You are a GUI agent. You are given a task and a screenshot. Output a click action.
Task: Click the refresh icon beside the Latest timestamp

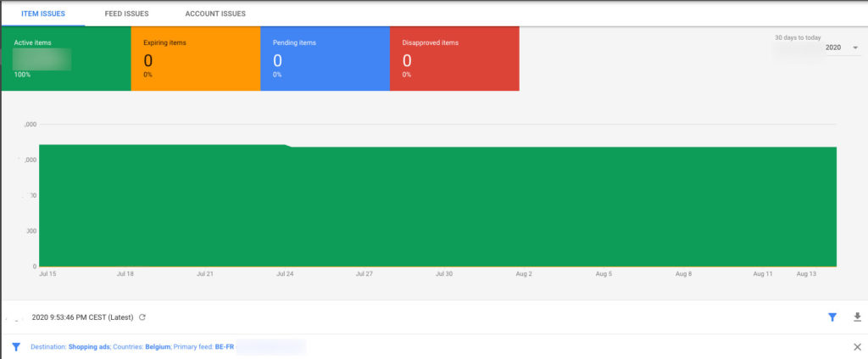click(142, 317)
